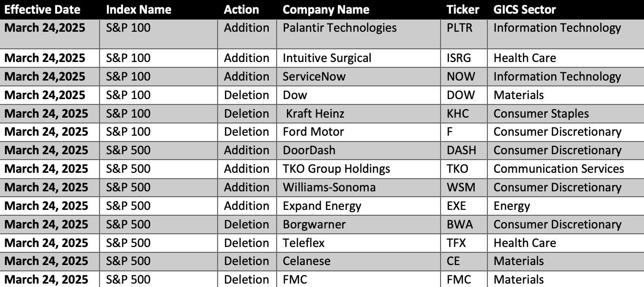The width and height of the screenshot is (644, 287).
Task: Select the DASH ticker cell
Action: click(463, 150)
